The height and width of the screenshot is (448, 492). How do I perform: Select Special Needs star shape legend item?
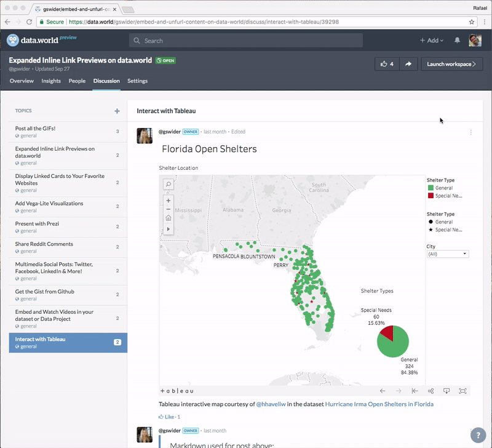(x=445, y=230)
